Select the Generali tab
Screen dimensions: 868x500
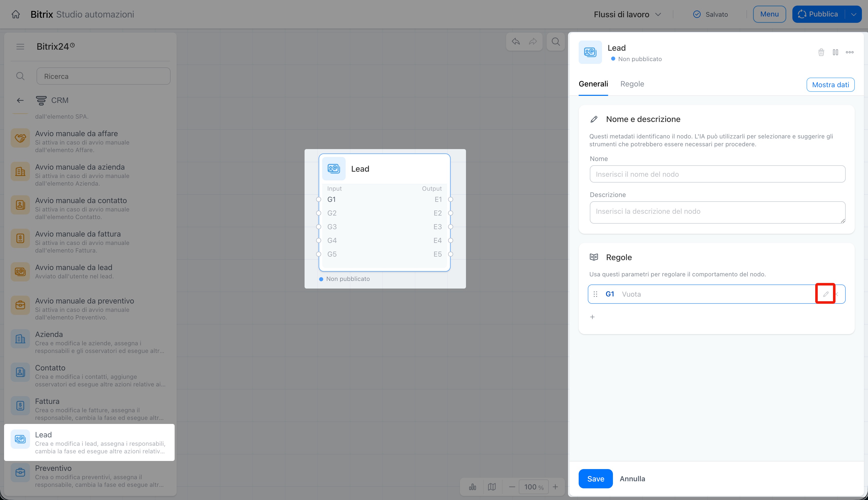(x=593, y=84)
